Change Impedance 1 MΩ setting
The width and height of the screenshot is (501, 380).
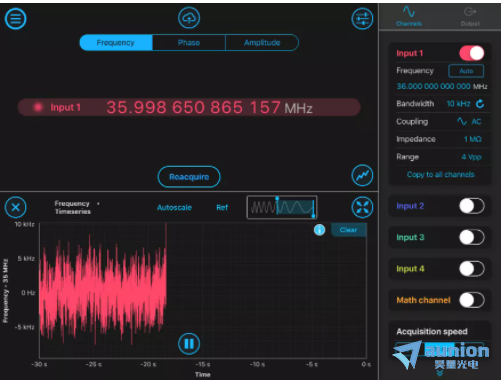(x=473, y=139)
